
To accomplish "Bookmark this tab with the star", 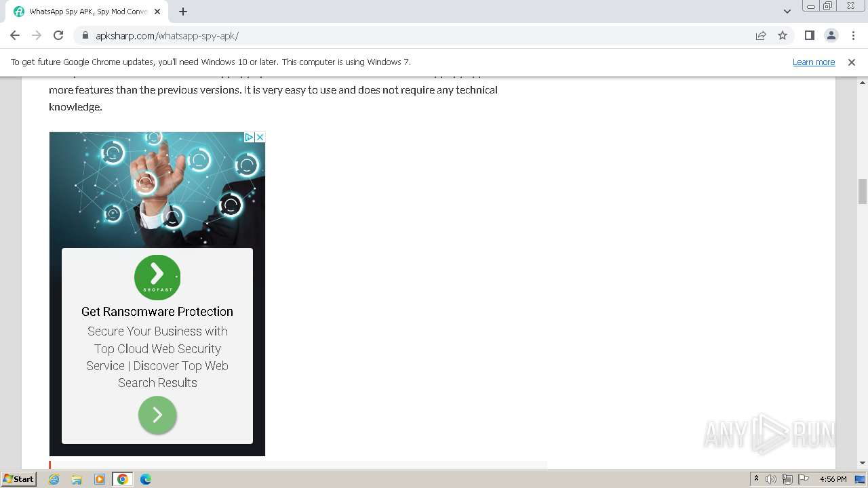I will pyautogui.click(x=783, y=35).
